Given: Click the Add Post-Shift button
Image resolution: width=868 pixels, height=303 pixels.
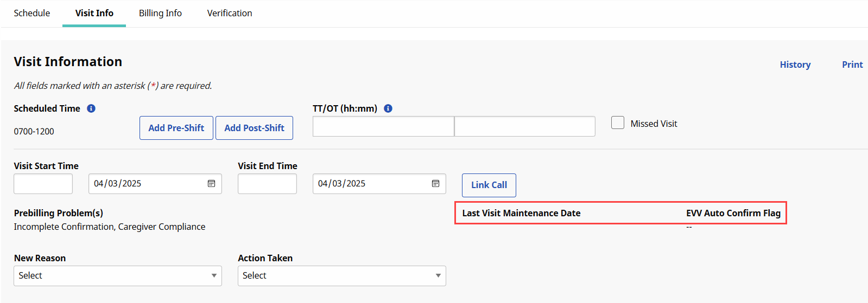Looking at the screenshot, I should [254, 128].
